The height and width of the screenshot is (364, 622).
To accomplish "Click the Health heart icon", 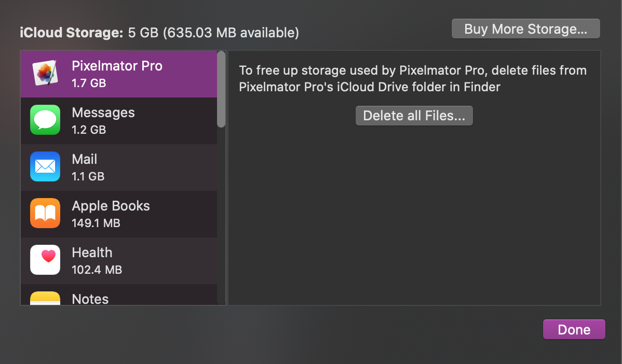I will tap(45, 260).
